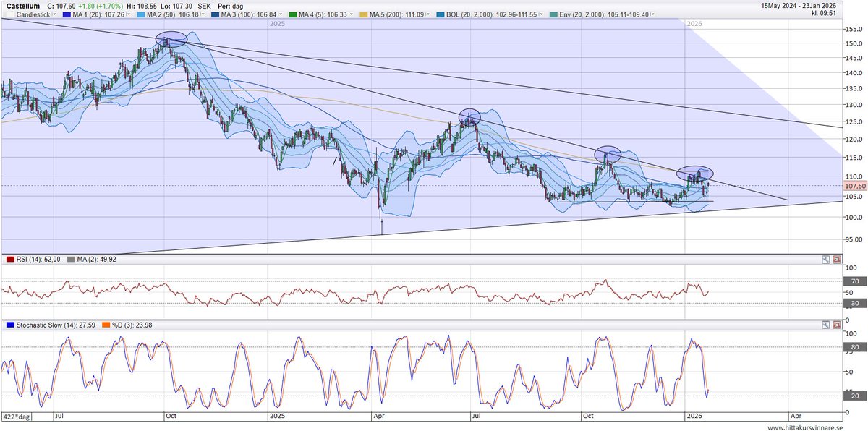Click the Castellum stock name
The height and width of the screenshot is (431, 868).
point(23,6)
